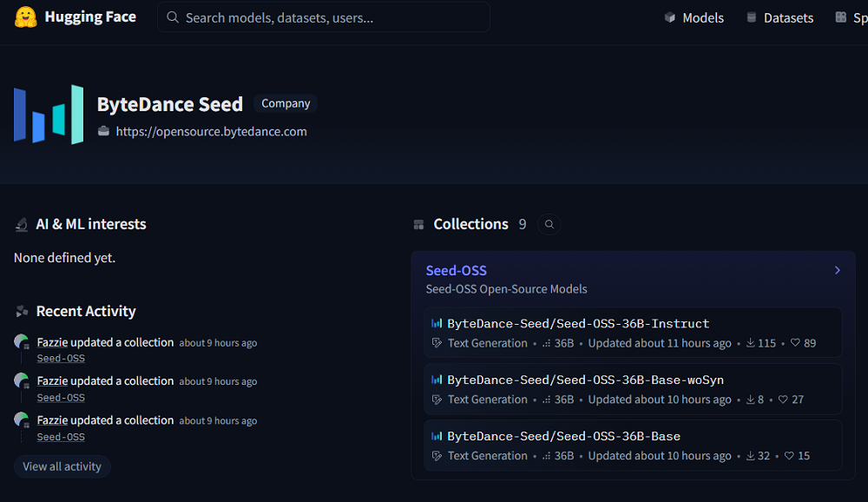Click the AI & ML interests icon
This screenshot has height=502, width=868.
tap(20, 222)
